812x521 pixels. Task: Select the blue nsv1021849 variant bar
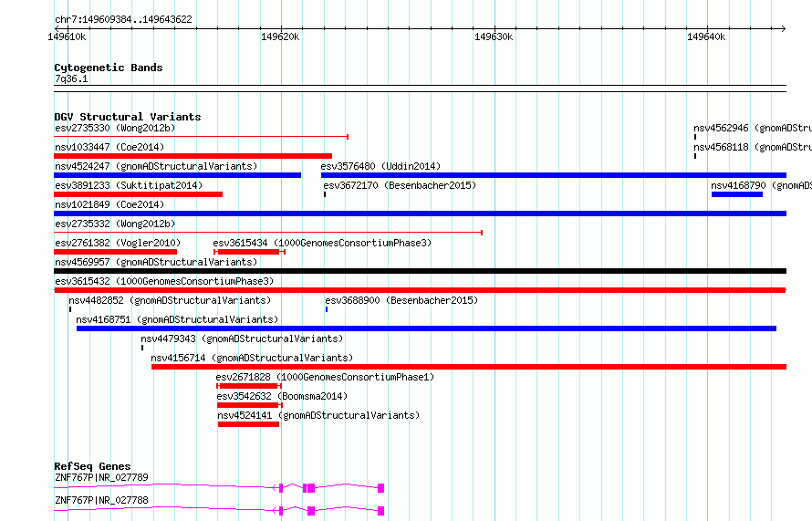click(x=420, y=214)
